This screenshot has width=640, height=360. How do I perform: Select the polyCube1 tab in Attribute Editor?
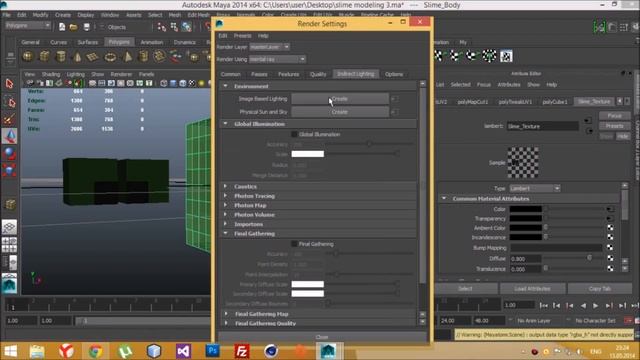pyautogui.click(x=555, y=102)
